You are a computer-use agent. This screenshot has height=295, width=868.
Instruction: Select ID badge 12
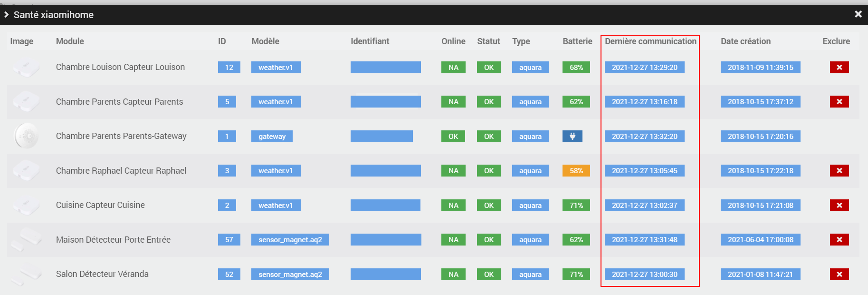pyautogui.click(x=229, y=68)
